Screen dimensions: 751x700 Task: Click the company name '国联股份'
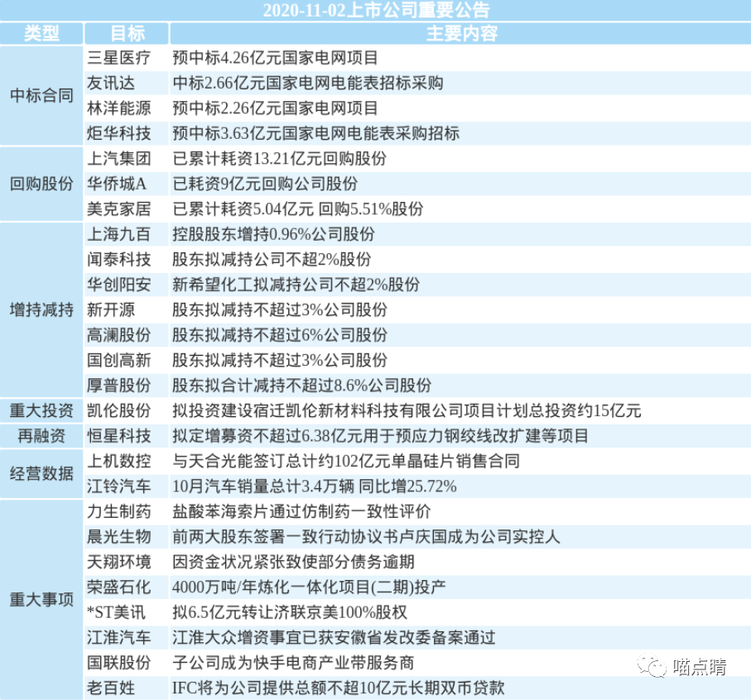(x=118, y=663)
